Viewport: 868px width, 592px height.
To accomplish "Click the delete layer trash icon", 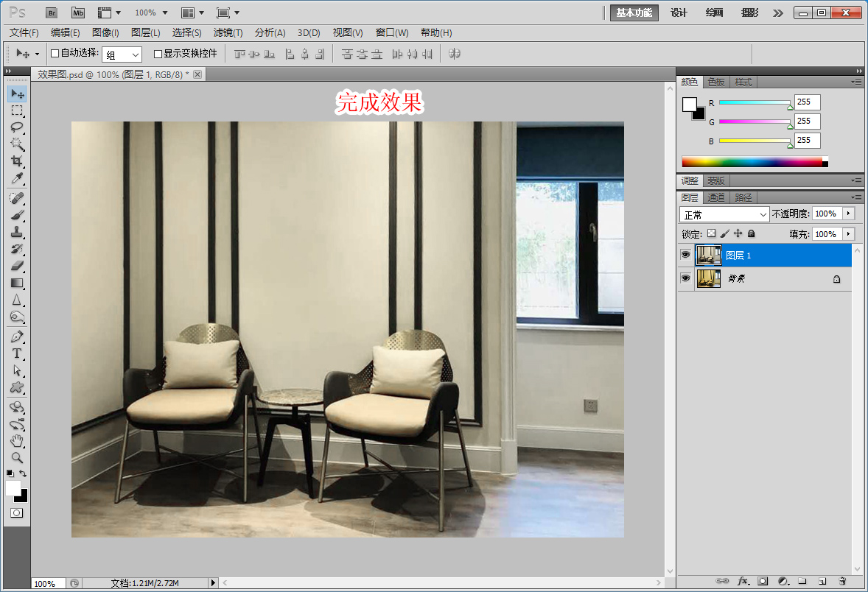I will [x=842, y=581].
